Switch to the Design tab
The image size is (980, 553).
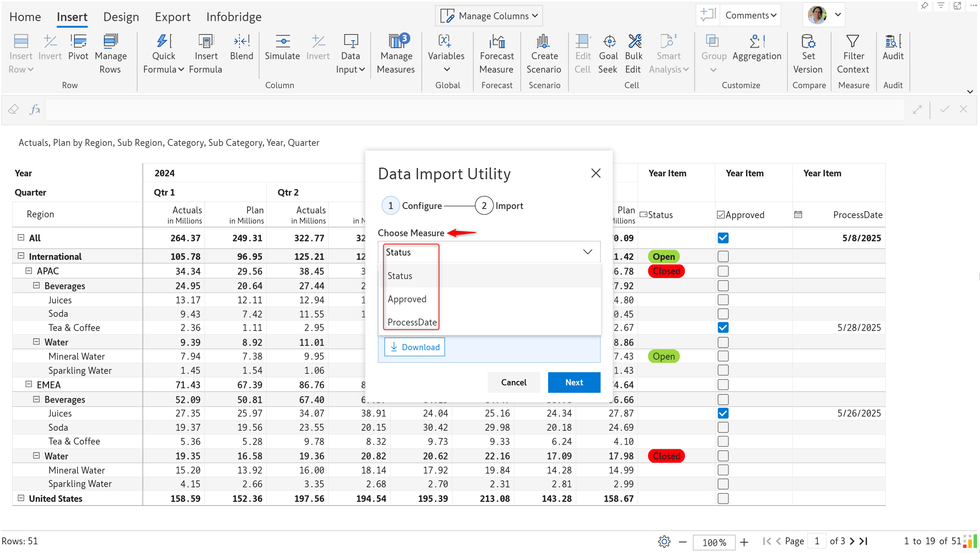121,17
